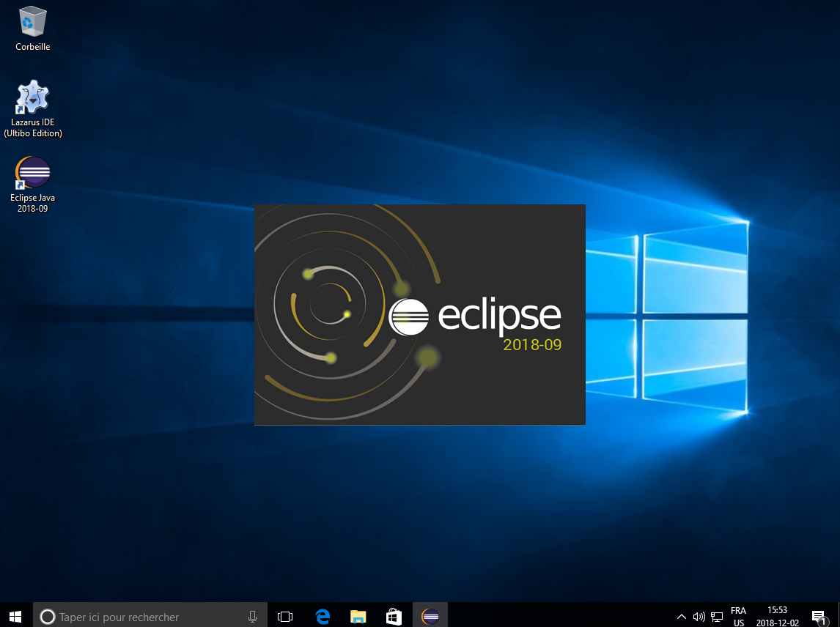Image resolution: width=840 pixels, height=627 pixels.
Task: Open File Explorer from the taskbar
Action: coord(358,617)
